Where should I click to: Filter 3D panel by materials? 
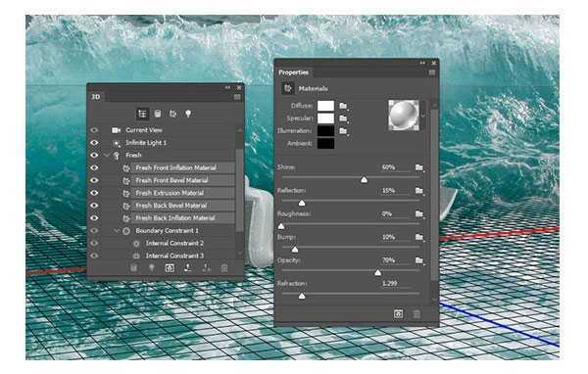[x=172, y=114]
